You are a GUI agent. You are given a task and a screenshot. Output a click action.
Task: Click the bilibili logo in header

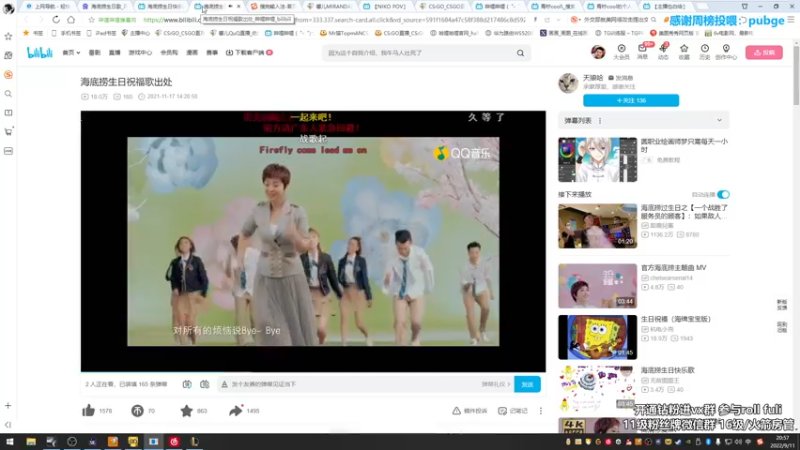[39, 53]
